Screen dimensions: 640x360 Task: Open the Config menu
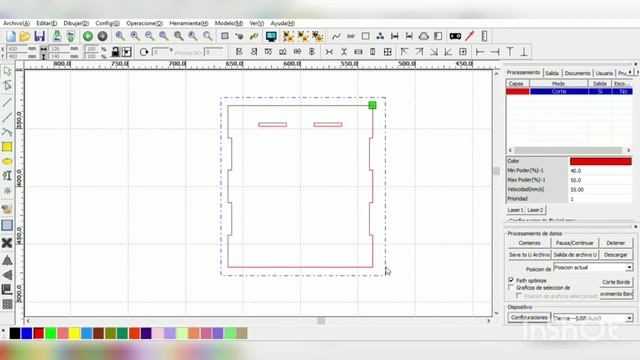click(x=107, y=23)
